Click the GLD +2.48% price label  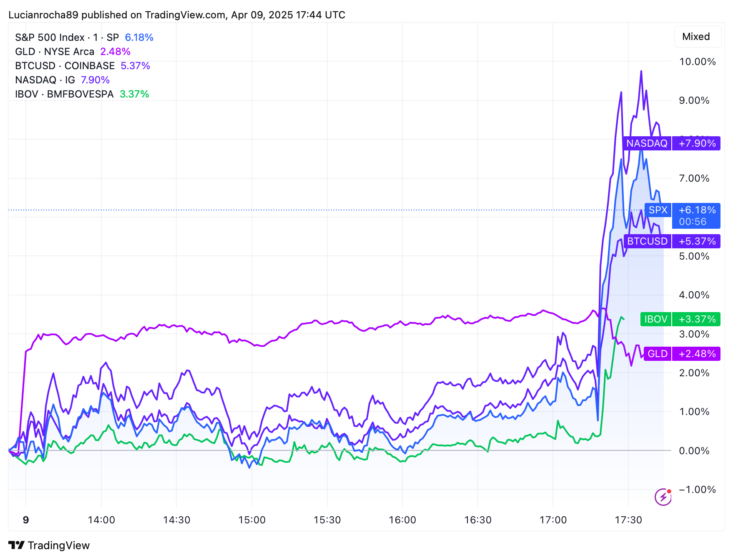pos(682,354)
